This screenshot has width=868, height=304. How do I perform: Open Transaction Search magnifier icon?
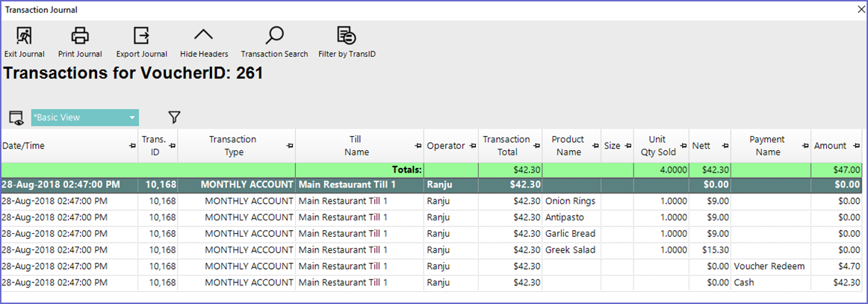(x=274, y=36)
